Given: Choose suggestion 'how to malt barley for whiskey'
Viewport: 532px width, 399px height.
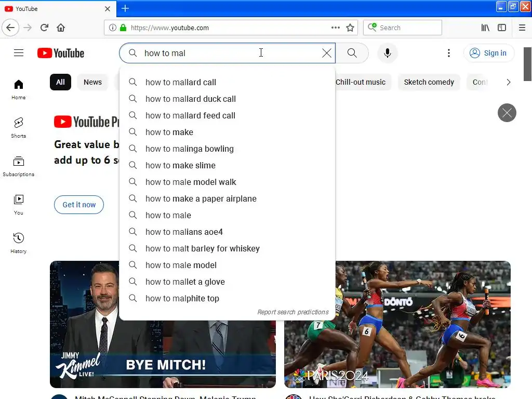Looking at the screenshot, I should (x=228, y=248).
